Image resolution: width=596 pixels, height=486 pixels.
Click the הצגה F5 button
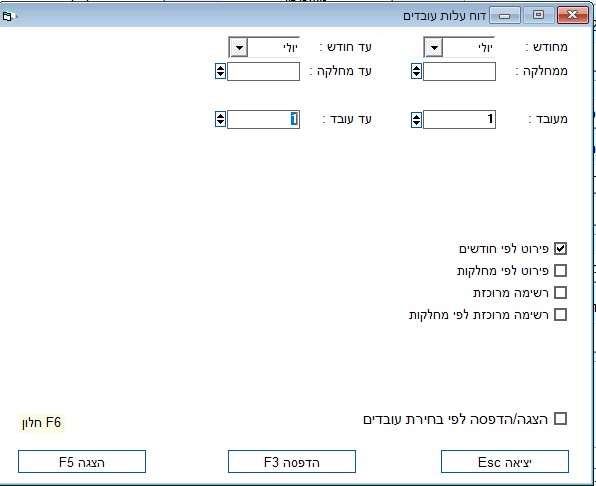(x=82, y=462)
